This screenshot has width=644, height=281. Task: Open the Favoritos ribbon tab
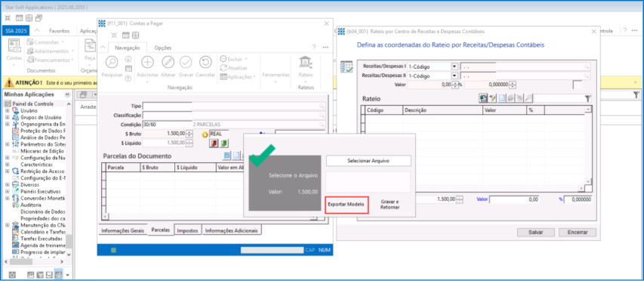(x=59, y=31)
